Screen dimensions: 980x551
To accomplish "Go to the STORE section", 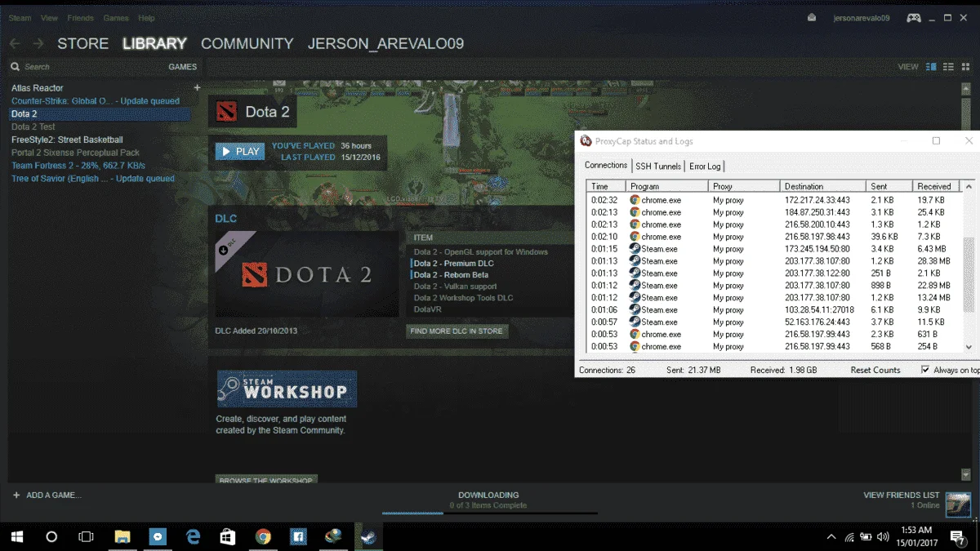I will 82,44.
